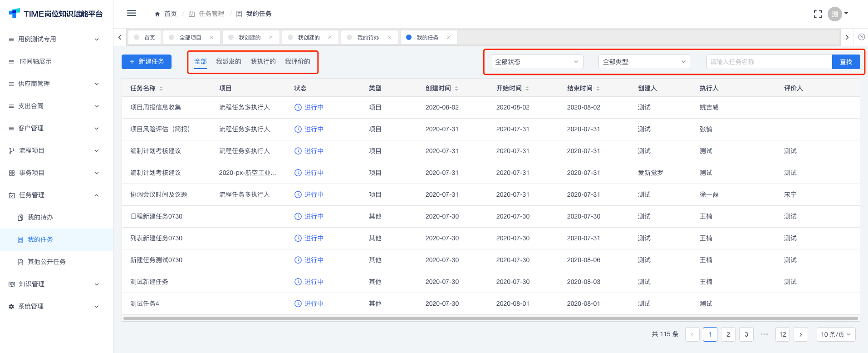Click the home icon in the breadcrumb
The image size is (868, 353).
[157, 14]
